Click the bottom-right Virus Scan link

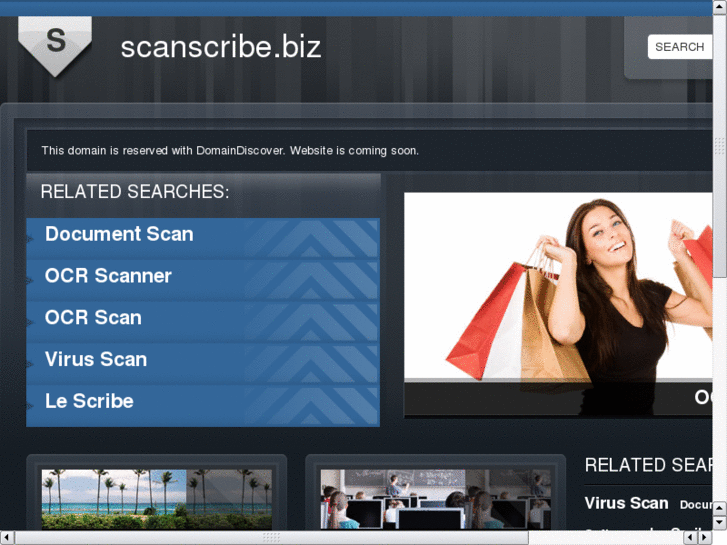tap(626, 503)
